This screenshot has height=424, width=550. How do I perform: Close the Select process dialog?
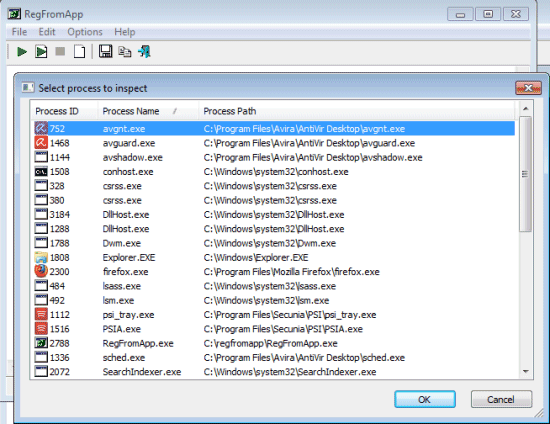pyautogui.click(x=528, y=88)
